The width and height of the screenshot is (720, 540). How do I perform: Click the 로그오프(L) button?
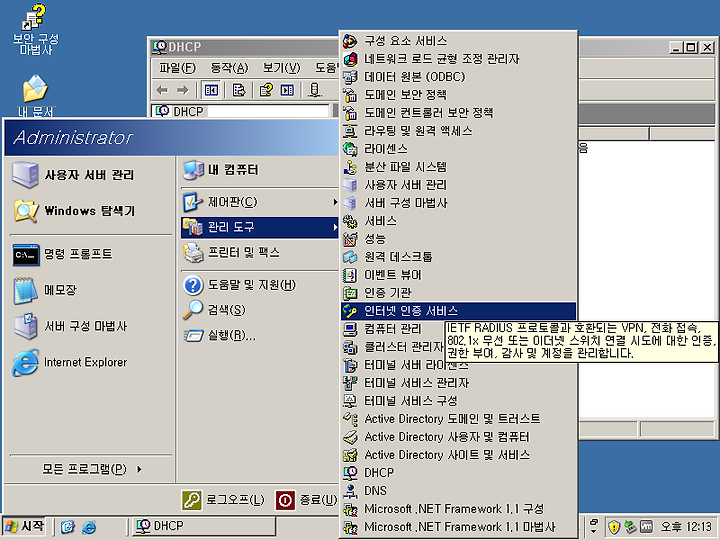coord(223,500)
